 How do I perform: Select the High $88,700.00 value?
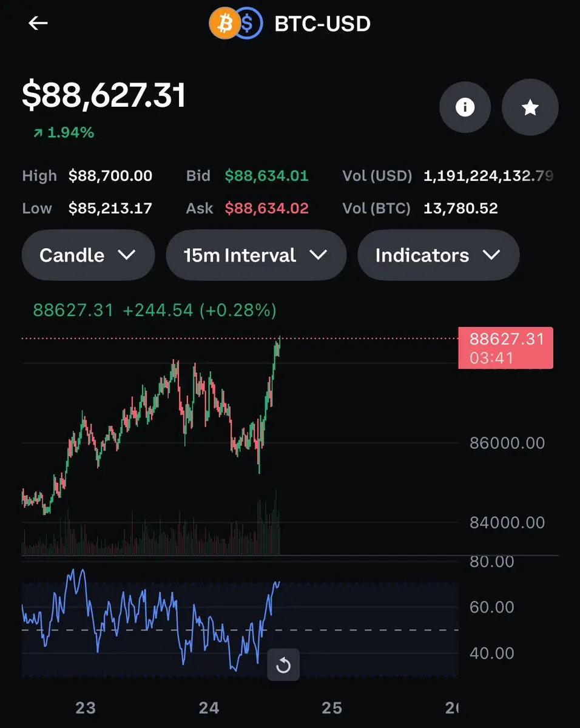pos(110,176)
